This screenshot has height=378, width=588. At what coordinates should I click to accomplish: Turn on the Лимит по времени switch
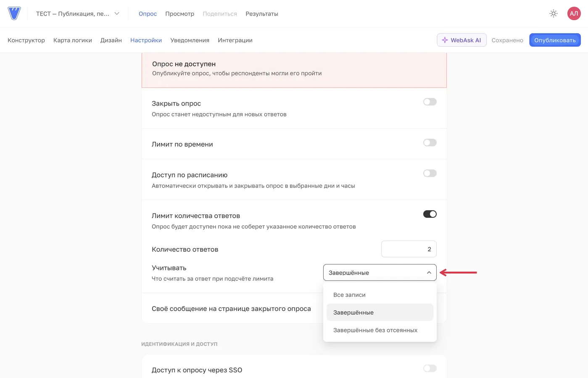click(x=430, y=143)
